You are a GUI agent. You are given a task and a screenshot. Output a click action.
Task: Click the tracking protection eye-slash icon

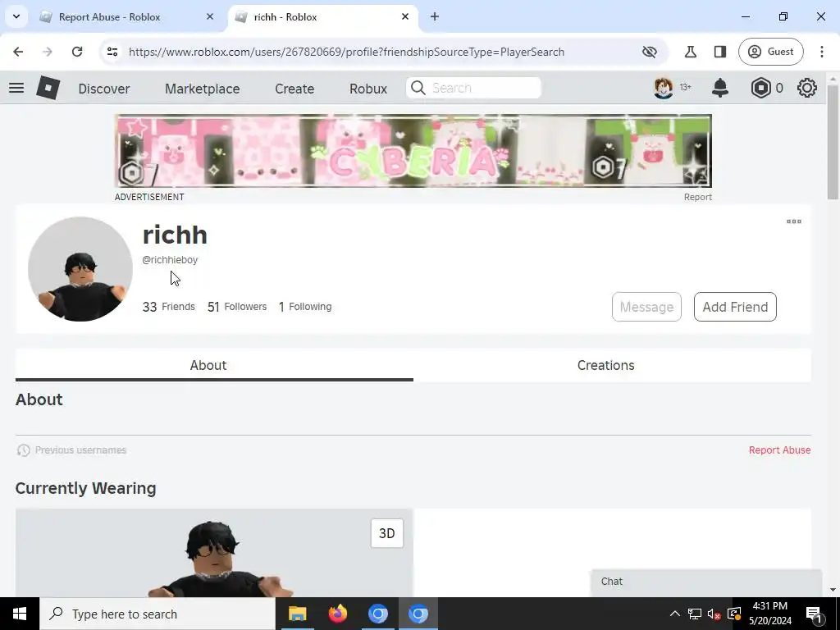(x=650, y=52)
